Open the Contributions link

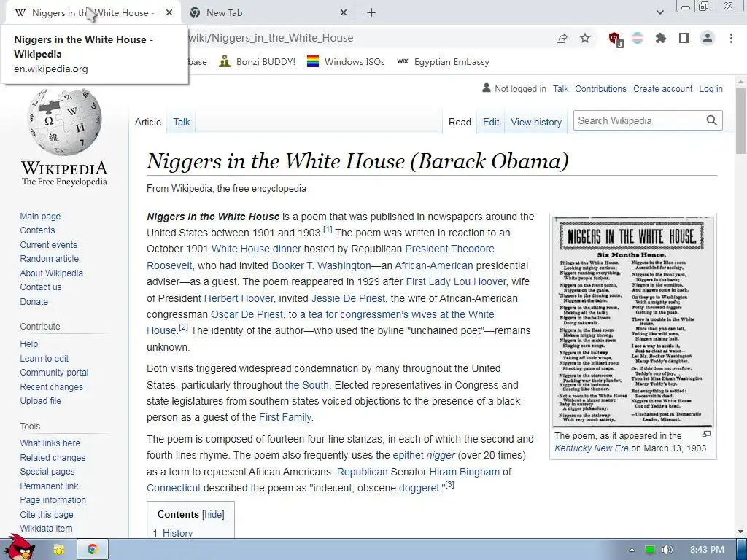click(600, 88)
